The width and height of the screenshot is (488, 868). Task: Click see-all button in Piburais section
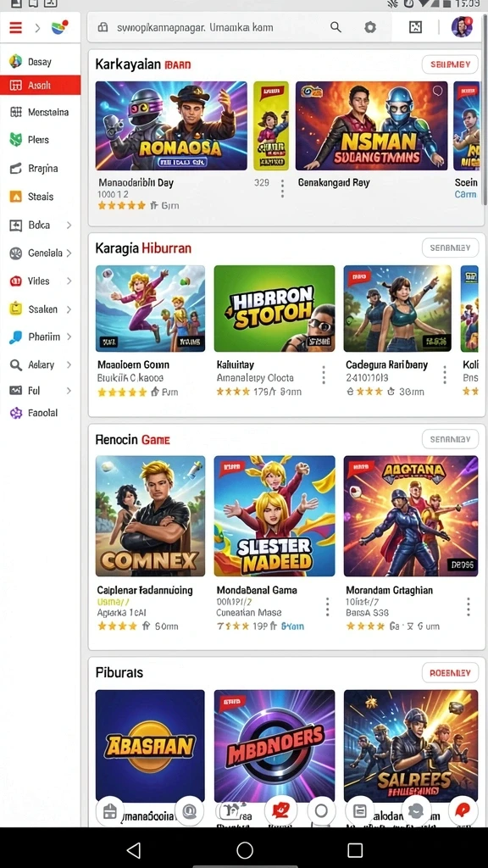click(450, 672)
